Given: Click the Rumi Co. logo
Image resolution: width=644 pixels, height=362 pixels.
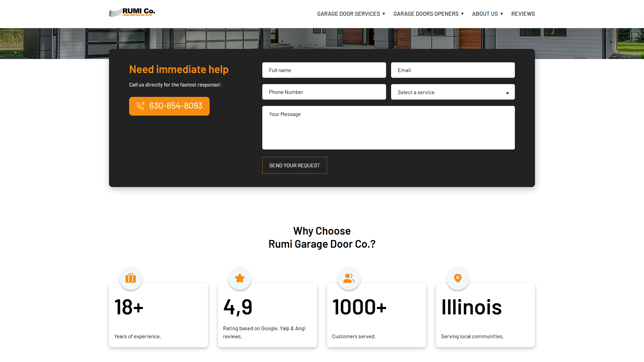Looking at the screenshot, I should [132, 12].
